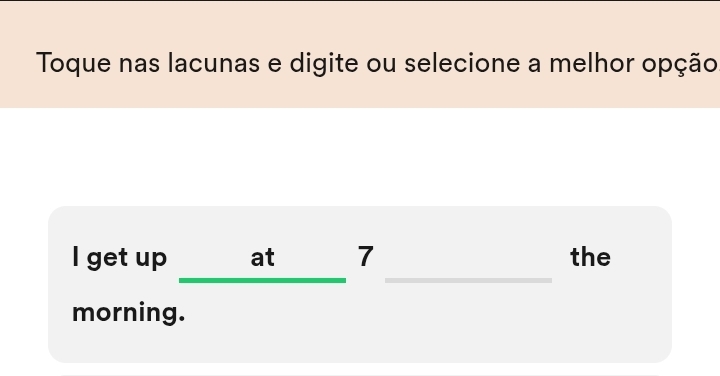The image size is (720, 376).
Task: Click the word 'up' before the first gap
Action: point(151,260)
